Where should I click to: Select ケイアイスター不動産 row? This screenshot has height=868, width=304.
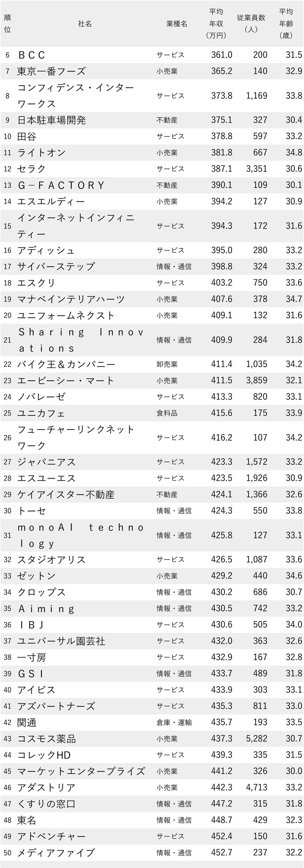tap(152, 494)
